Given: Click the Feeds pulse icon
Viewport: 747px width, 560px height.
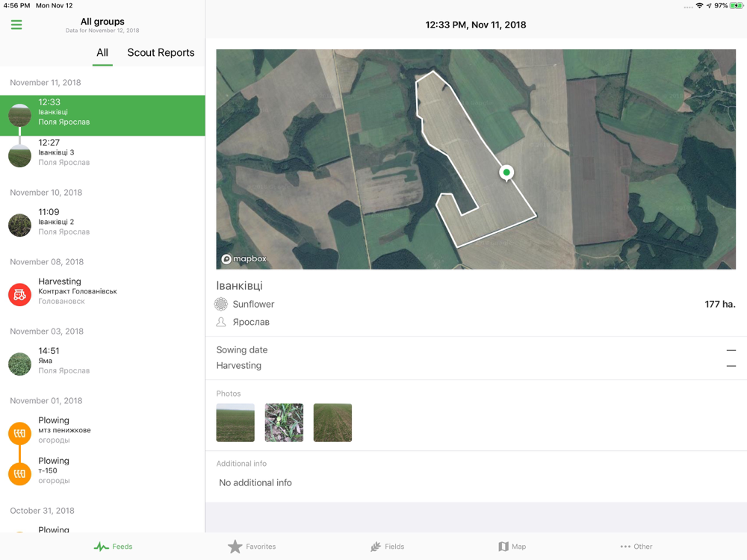Looking at the screenshot, I should pyautogui.click(x=101, y=547).
